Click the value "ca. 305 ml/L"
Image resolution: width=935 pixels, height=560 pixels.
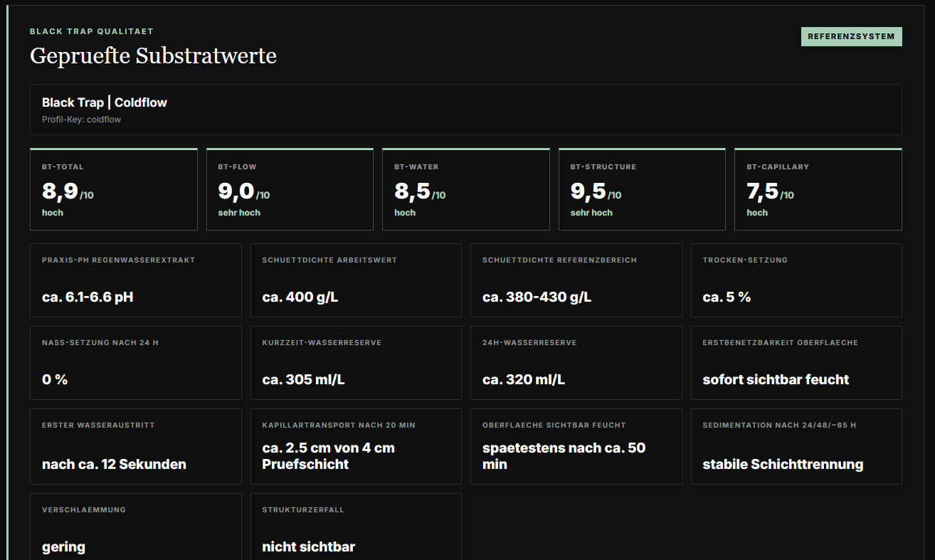click(x=303, y=379)
